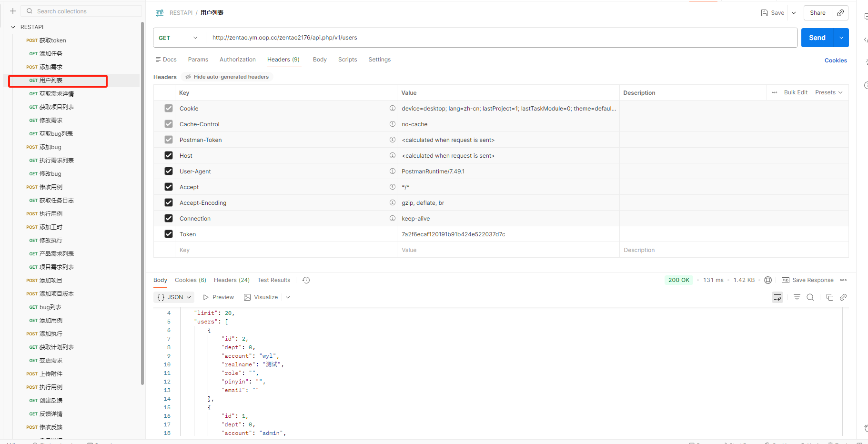Open the Cookies link
This screenshot has width=868, height=444.
(835, 61)
